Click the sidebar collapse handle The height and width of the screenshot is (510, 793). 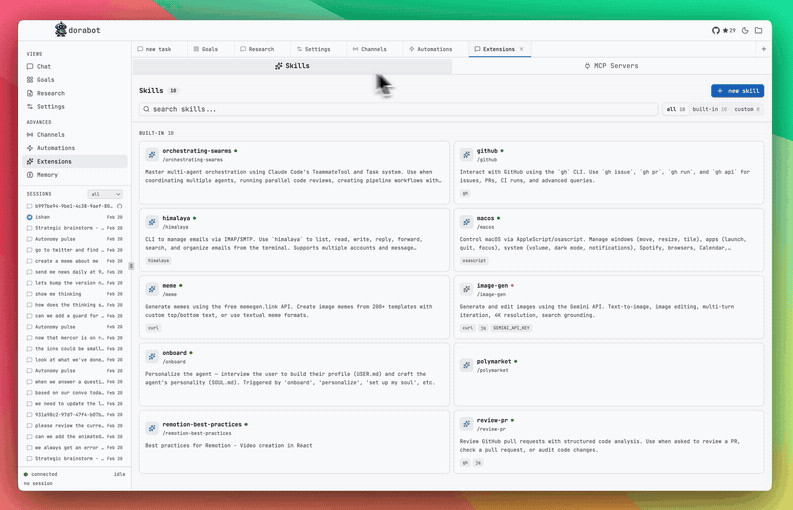(x=131, y=266)
